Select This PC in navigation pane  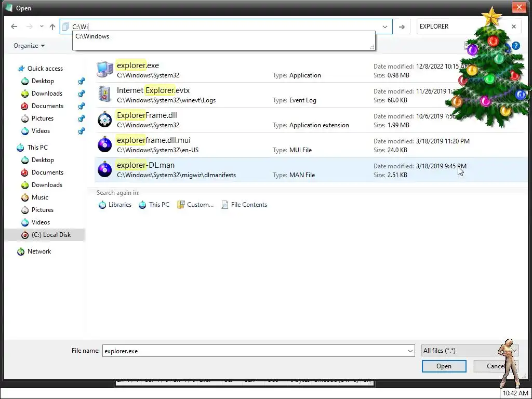tap(37, 148)
